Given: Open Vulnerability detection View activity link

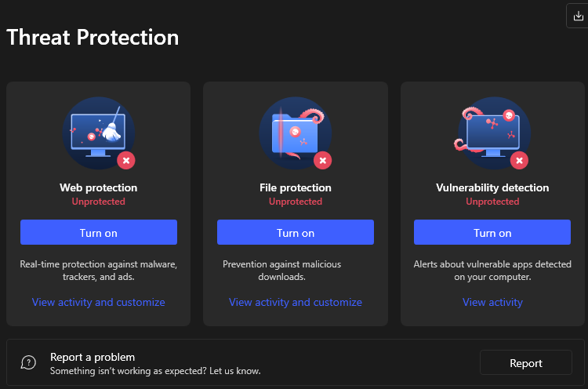Looking at the screenshot, I should click(492, 303).
